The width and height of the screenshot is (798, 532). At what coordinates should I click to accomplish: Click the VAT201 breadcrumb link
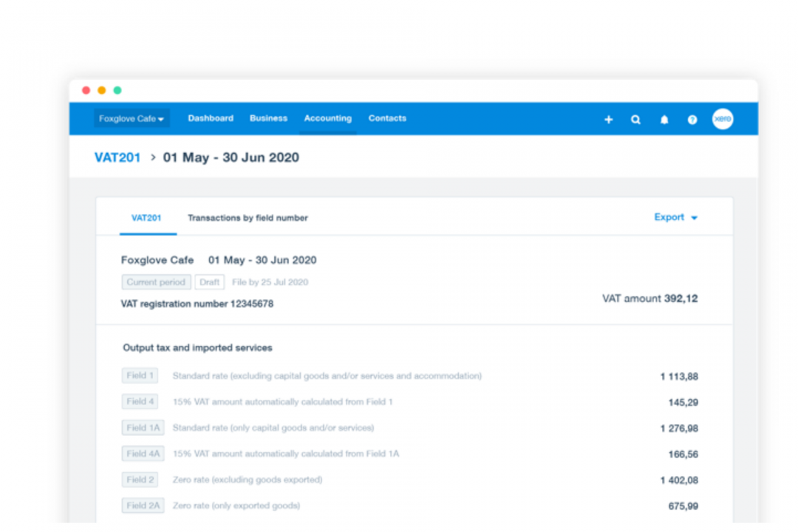(117, 157)
